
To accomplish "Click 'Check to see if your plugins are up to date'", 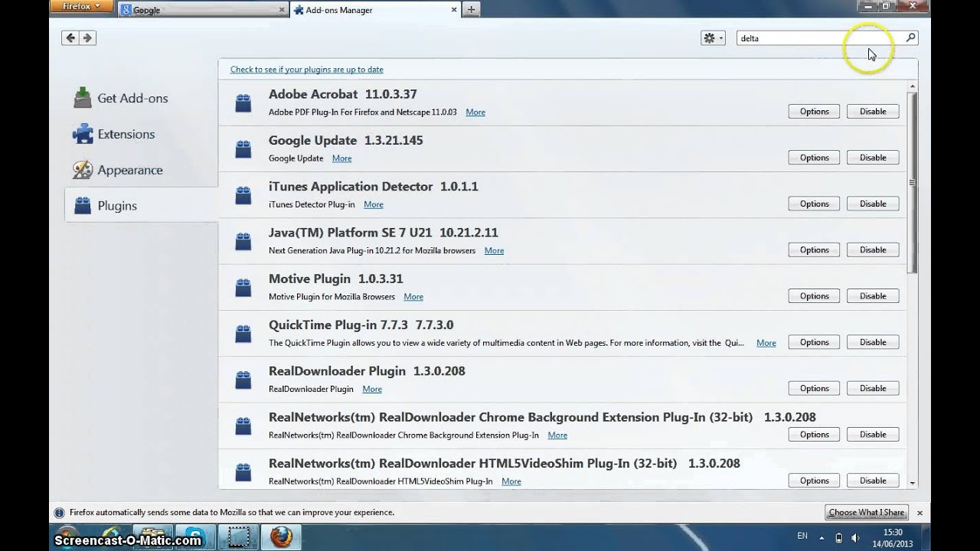I will pos(306,69).
